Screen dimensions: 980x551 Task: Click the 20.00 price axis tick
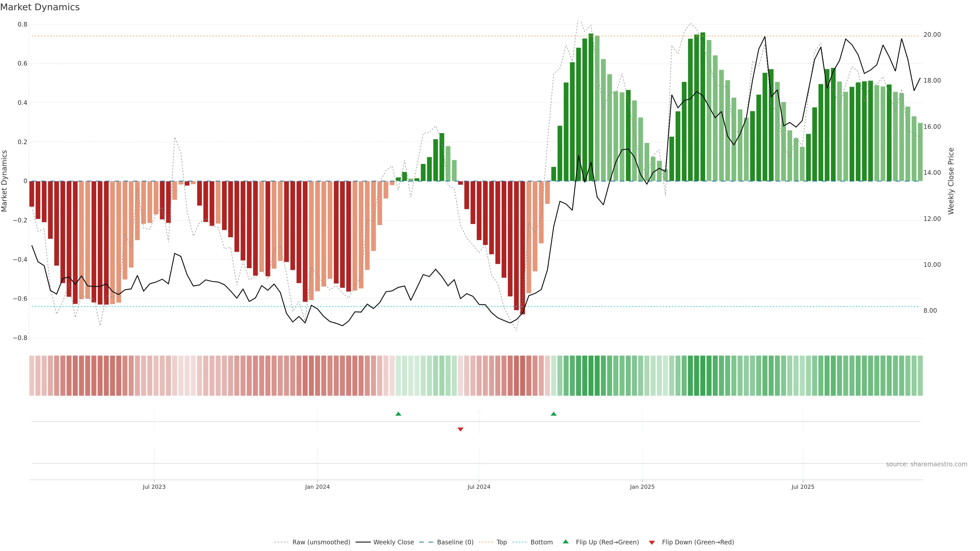tap(932, 35)
